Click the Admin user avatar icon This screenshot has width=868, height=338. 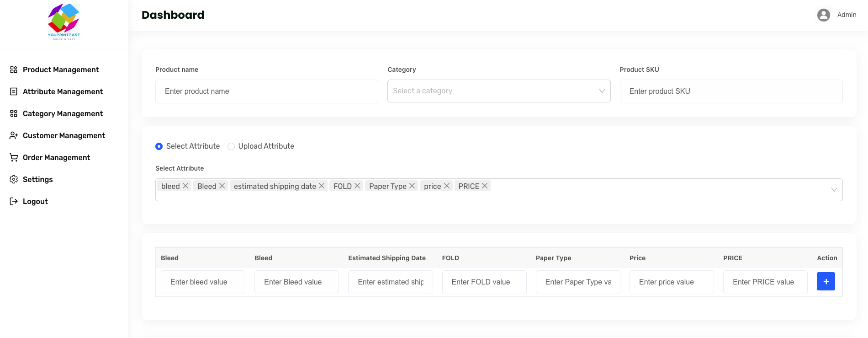click(823, 15)
